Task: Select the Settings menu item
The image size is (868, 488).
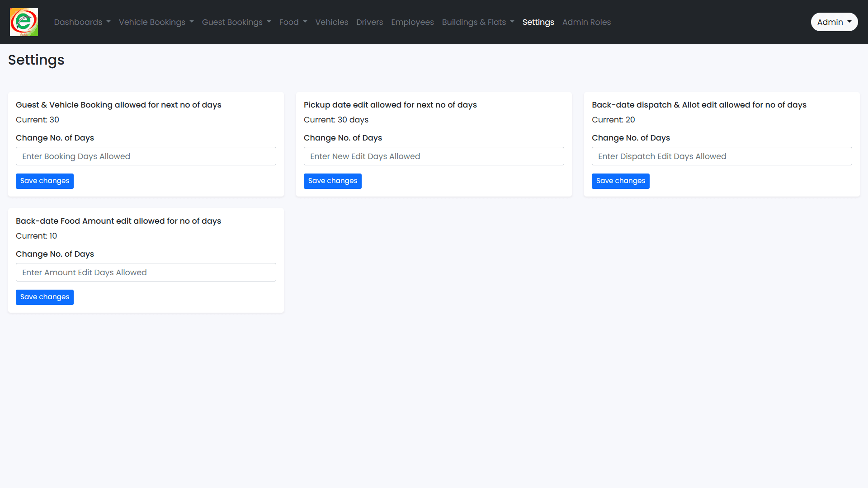Action: coord(538,22)
